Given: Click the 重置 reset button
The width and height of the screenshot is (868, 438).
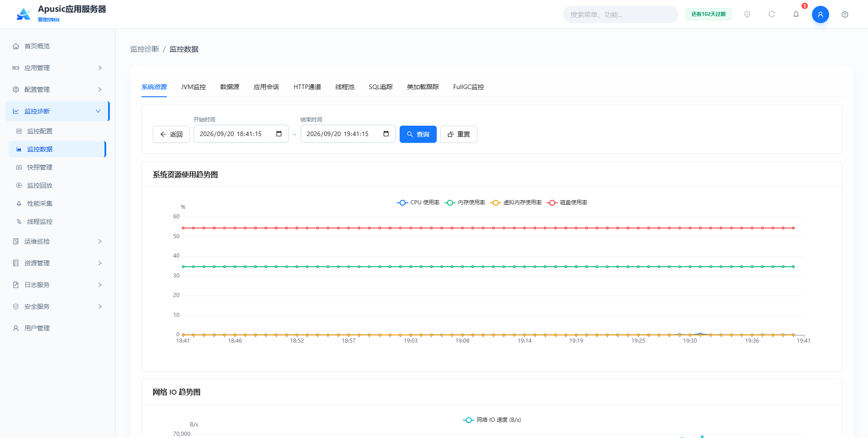Looking at the screenshot, I should click(x=459, y=134).
